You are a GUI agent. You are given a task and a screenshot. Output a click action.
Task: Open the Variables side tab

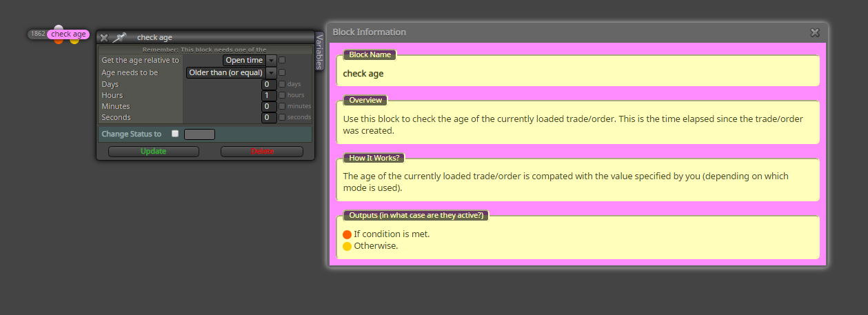(x=320, y=51)
